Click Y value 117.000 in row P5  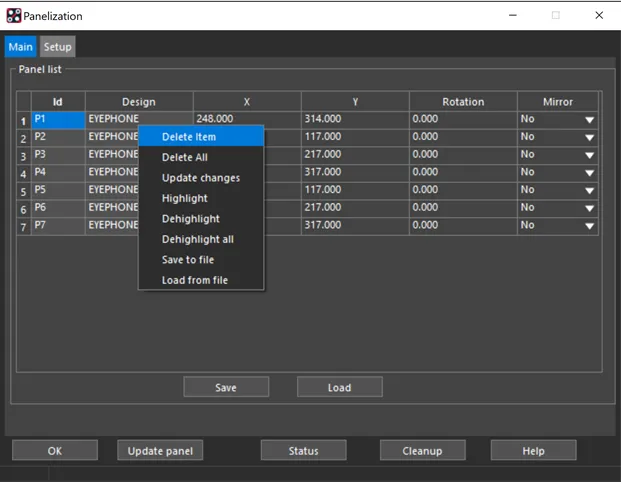355,191
